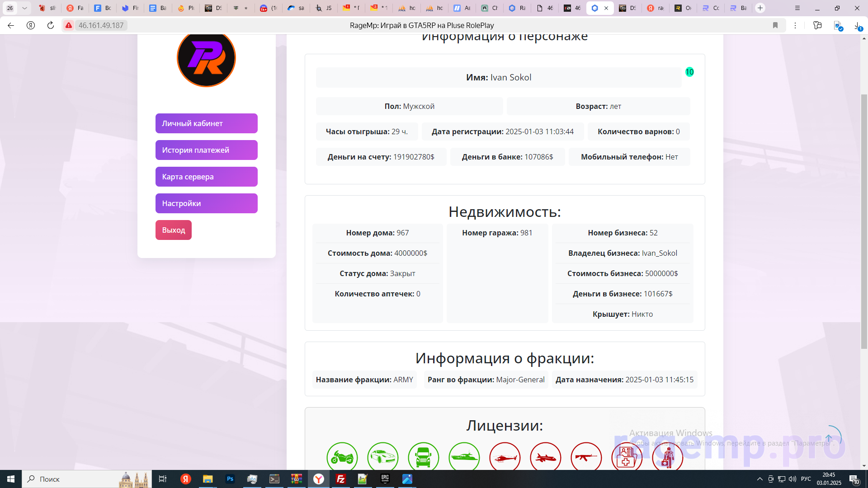Open Photoshop from taskbar
The height and width of the screenshot is (488, 868).
click(x=230, y=479)
